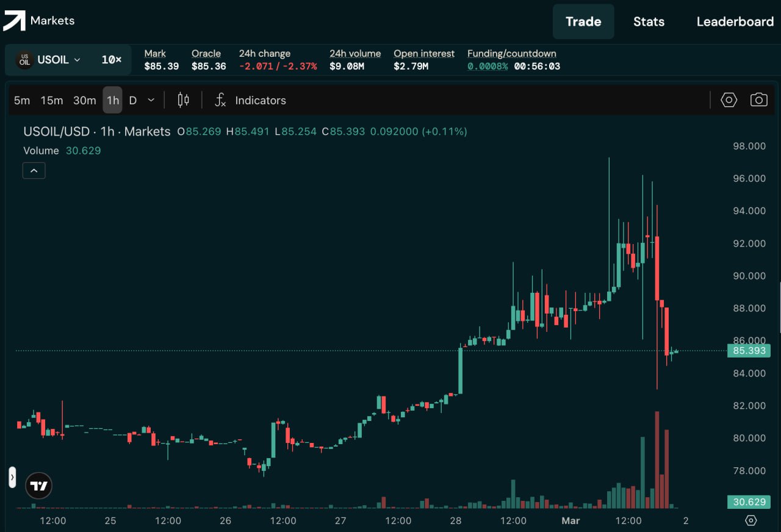Open chart settings hexagon icon

pyautogui.click(x=729, y=100)
